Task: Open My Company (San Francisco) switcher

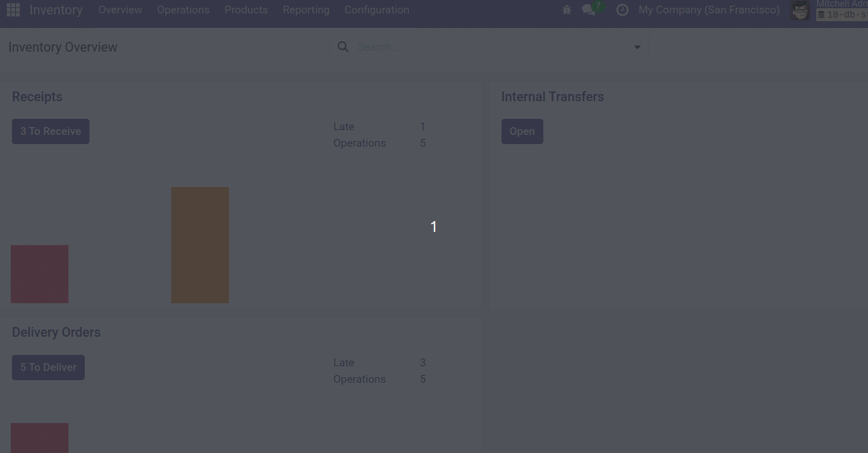Action: pos(709,10)
